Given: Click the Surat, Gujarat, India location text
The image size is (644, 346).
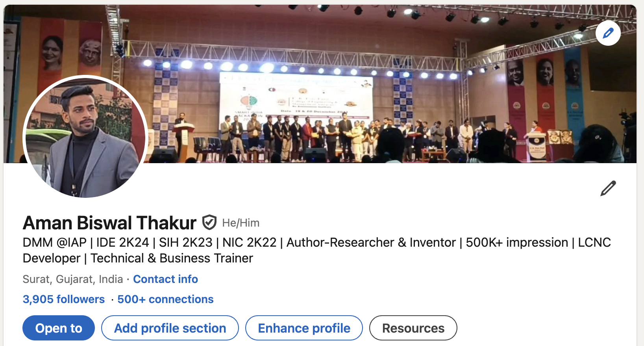Looking at the screenshot, I should point(73,279).
